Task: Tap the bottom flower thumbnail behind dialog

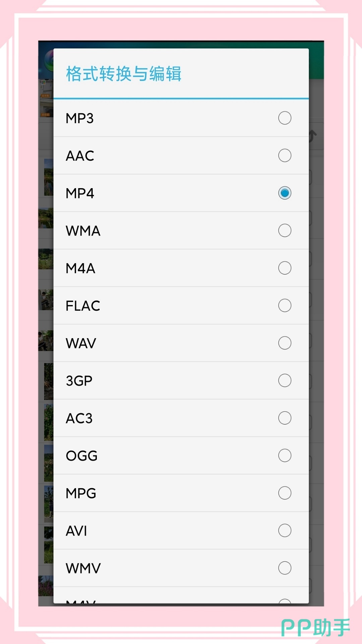Action: point(46,585)
